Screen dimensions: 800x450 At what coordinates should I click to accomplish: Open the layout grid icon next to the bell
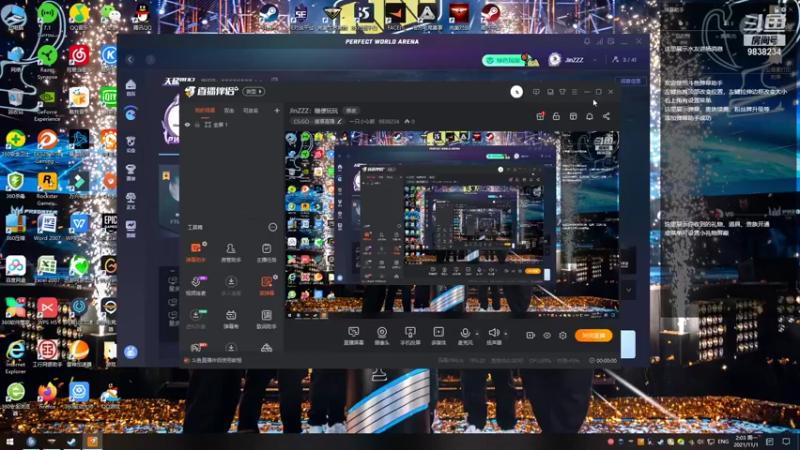pyautogui.click(x=573, y=116)
